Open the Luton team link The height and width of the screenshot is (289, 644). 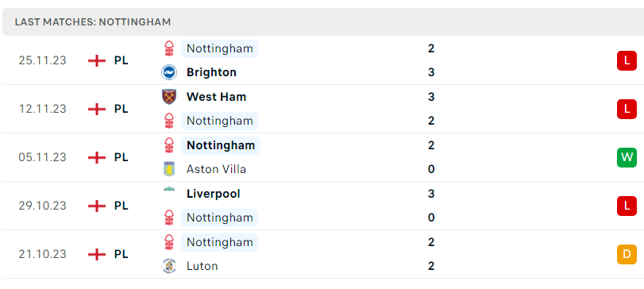pos(202,266)
